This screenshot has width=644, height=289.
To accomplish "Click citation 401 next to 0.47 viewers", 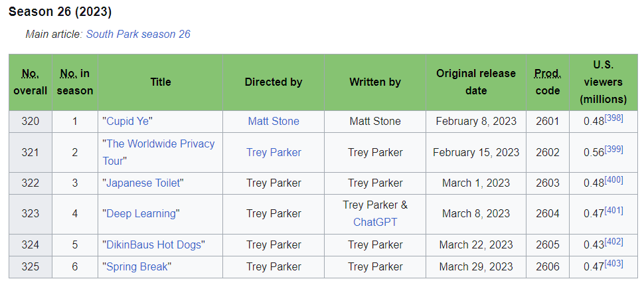I will click(613, 210).
